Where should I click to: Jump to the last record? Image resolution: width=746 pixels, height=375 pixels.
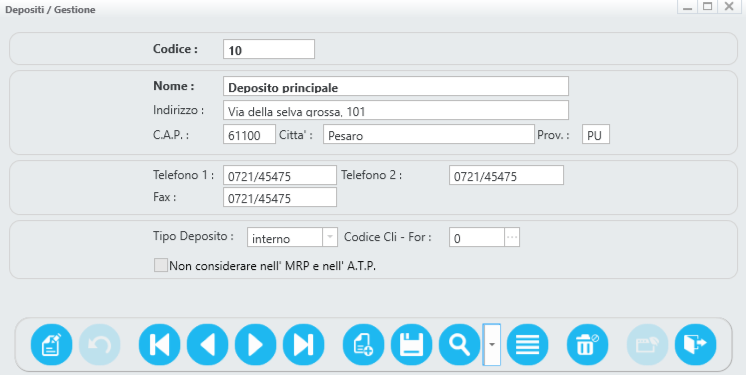pyautogui.click(x=304, y=345)
